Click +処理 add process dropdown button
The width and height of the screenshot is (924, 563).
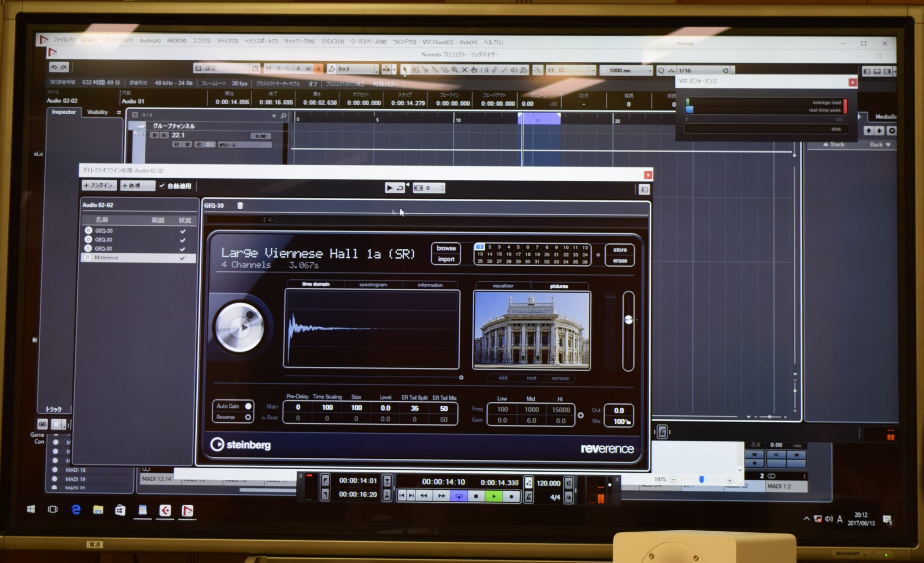pyautogui.click(x=138, y=186)
